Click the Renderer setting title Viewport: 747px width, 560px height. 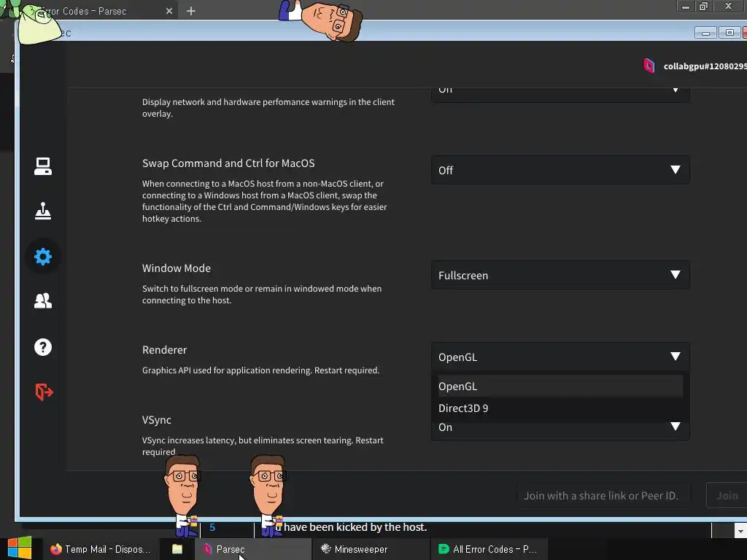coord(164,350)
